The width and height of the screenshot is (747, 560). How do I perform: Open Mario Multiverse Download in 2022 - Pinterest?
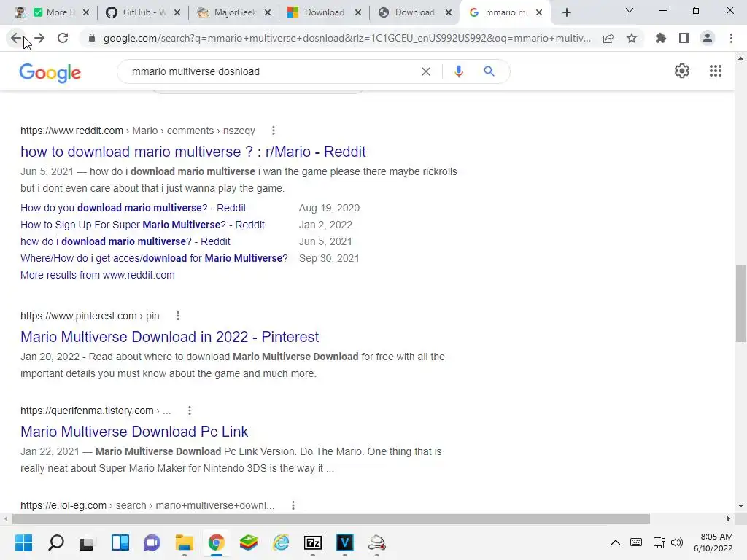pos(169,337)
